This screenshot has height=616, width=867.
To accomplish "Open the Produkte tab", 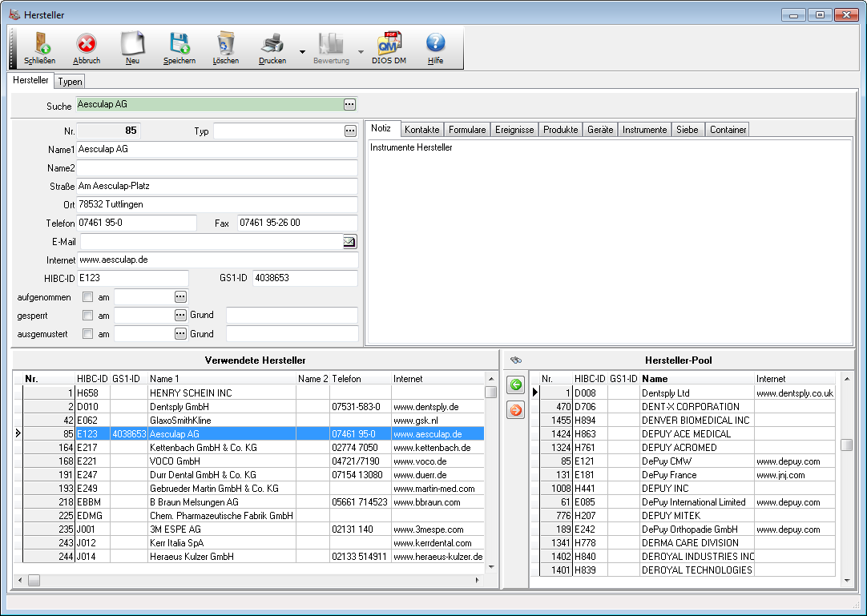I will click(x=560, y=130).
